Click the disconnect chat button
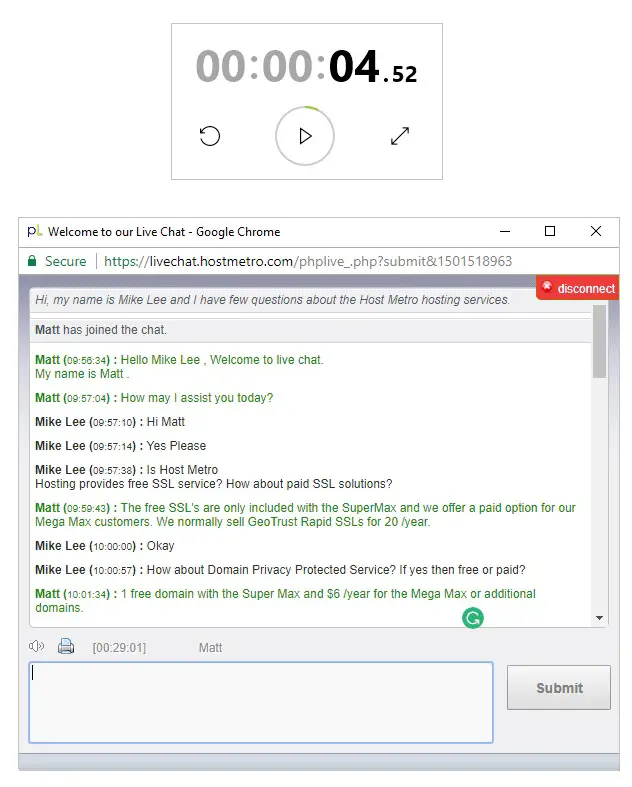Screen dimensions: 632x787 [x=578, y=288]
